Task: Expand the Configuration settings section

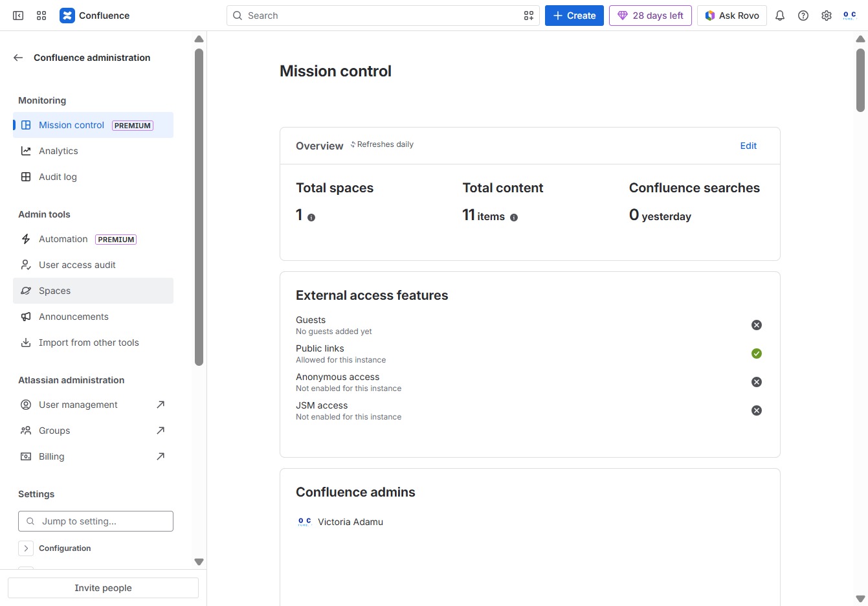Action: pyautogui.click(x=26, y=548)
